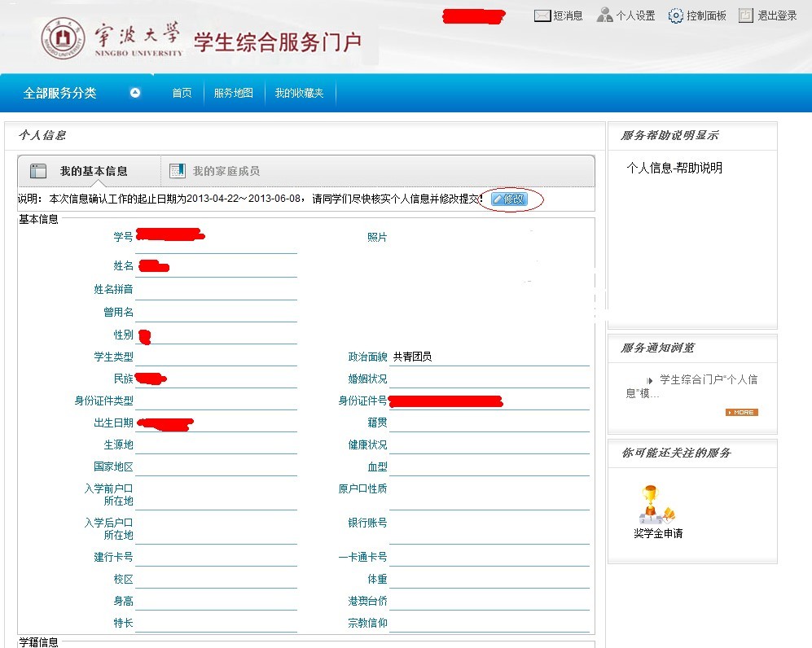Viewport: 812px width, 648px height.
Task: Click the personal settings user icon
Action: click(604, 15)
